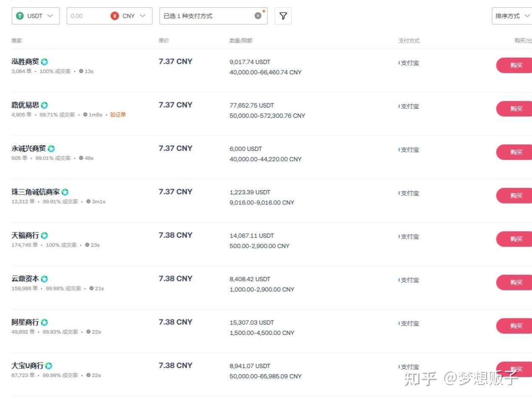The width and height of the screenshot is (532, 400).
Task: Open the USDT coin dropdown
Action: (36, 16)
